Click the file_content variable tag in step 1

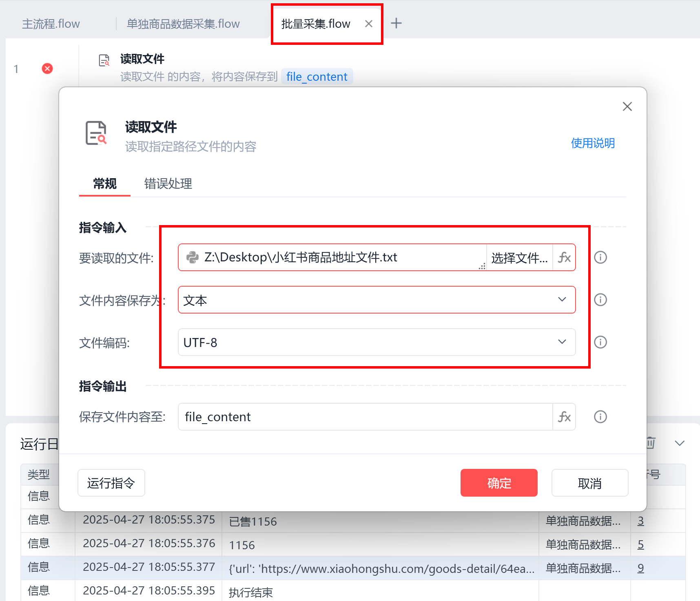(317, 77)
